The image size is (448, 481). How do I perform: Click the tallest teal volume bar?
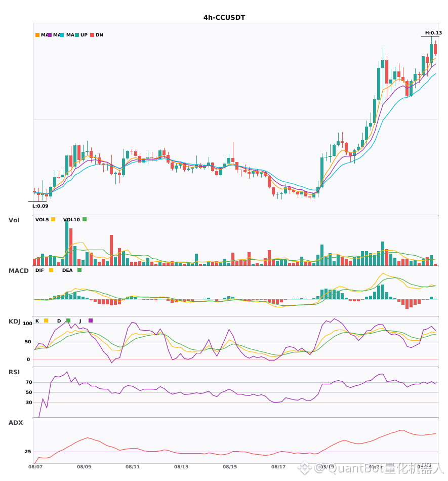67,243
